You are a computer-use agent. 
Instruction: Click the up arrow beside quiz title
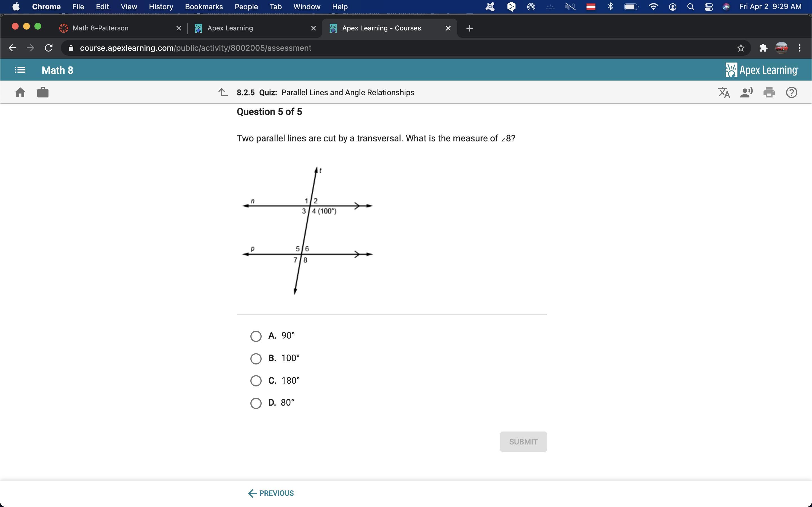pyautogui.click(x=223, y=92)
